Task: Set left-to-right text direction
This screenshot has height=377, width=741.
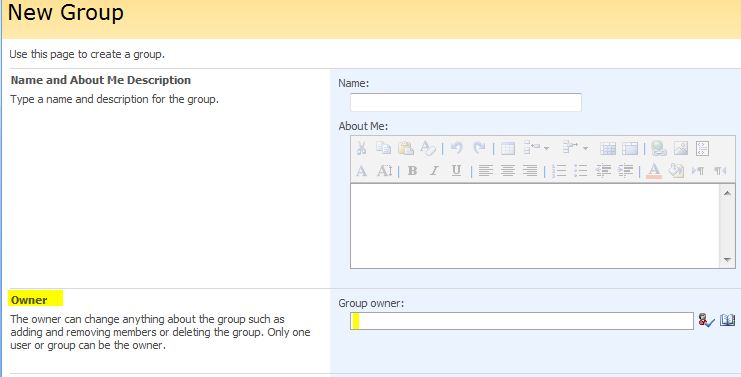Action: coord(698,171)
